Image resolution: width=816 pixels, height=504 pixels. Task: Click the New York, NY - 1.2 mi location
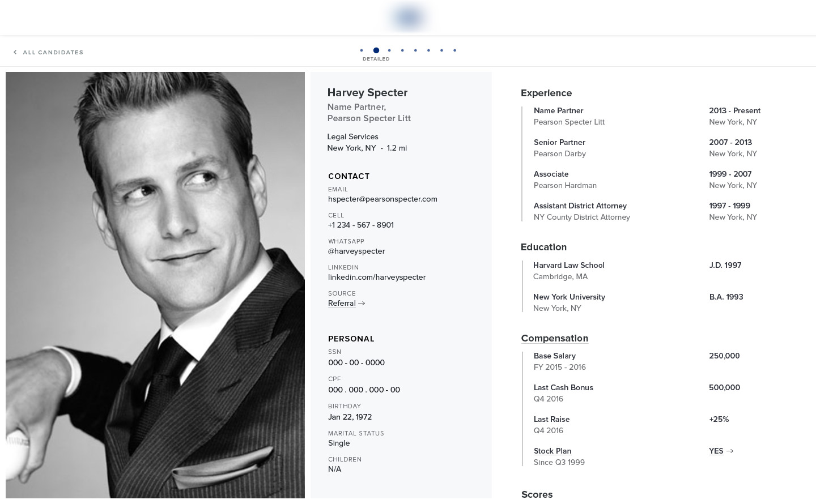coord(367,148)
